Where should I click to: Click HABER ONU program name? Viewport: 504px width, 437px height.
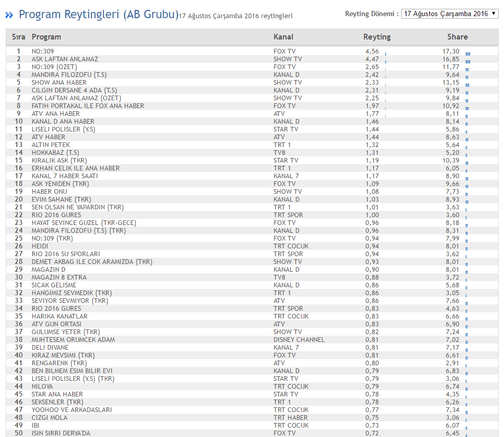point(49,191)
